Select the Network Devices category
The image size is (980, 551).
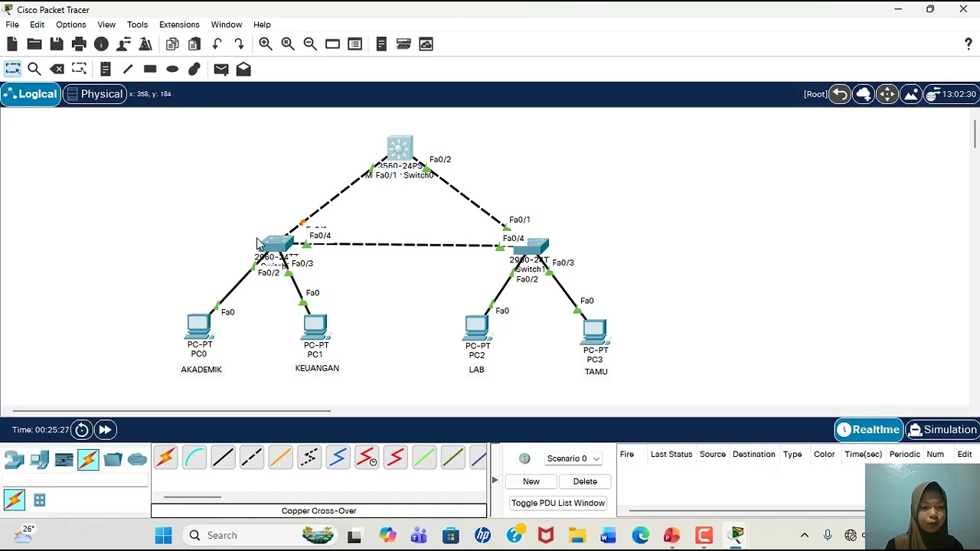[x=15, y=460]
